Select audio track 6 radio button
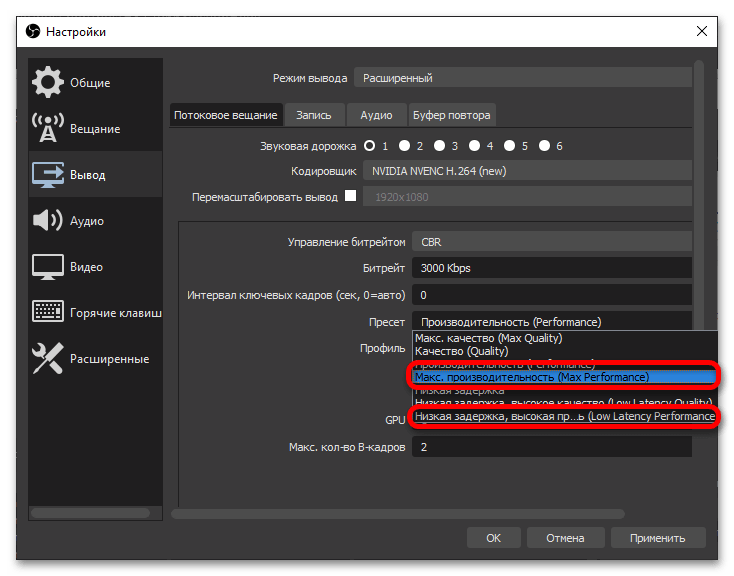This screenshot has width=734, height=576. pos(544,146)
